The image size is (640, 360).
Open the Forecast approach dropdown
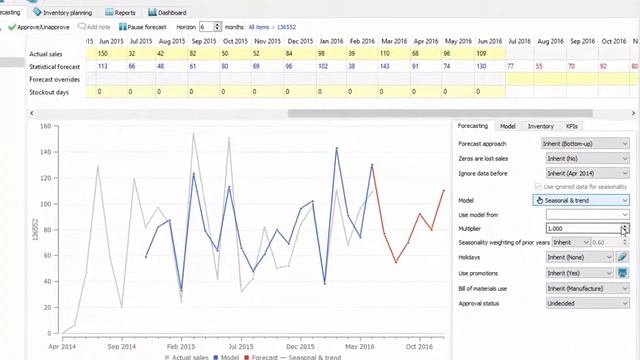pyautogui.click(x=585, y=144)
